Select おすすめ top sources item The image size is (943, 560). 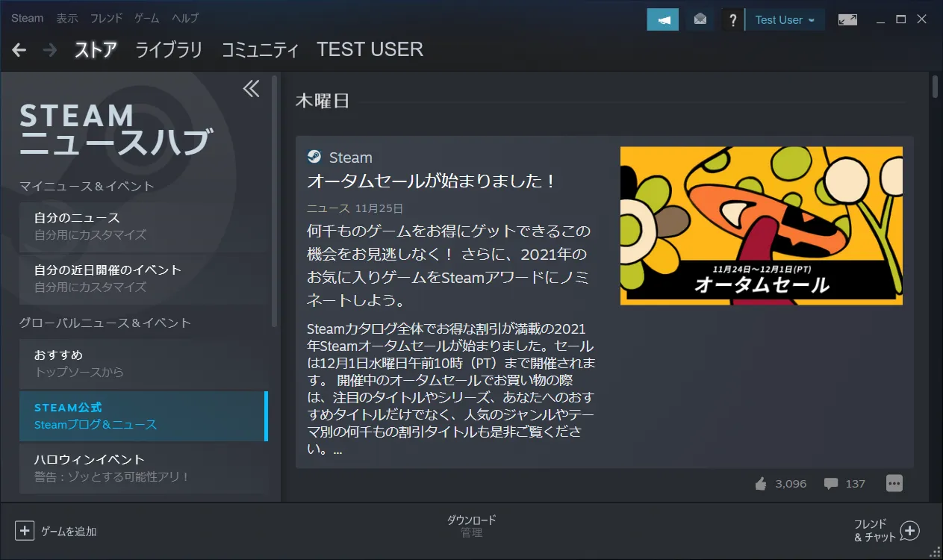point(143,363)
